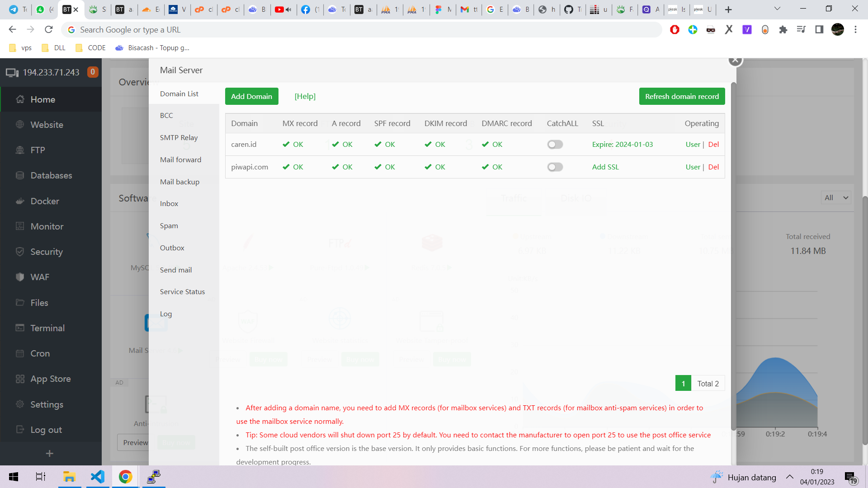Click Add SSL for piwapi.com
The height and width of the screenshot is (488, 868).
click(x=605, y=167)
